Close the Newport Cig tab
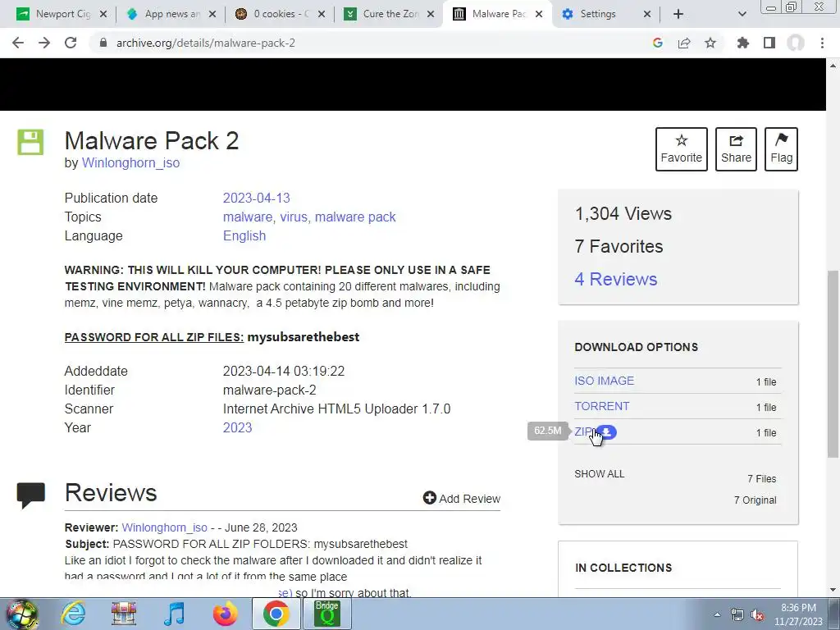The image size is (840, 630). click(x=103, y=14)
